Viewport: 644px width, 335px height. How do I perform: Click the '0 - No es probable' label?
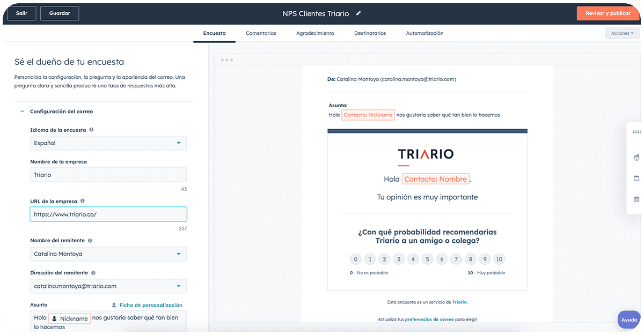point(369,273)
